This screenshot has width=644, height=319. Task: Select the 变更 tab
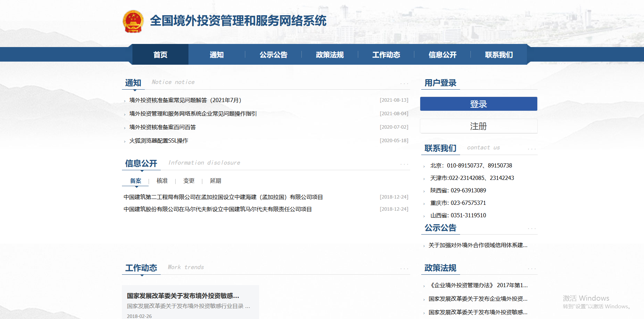coord(189,181)
